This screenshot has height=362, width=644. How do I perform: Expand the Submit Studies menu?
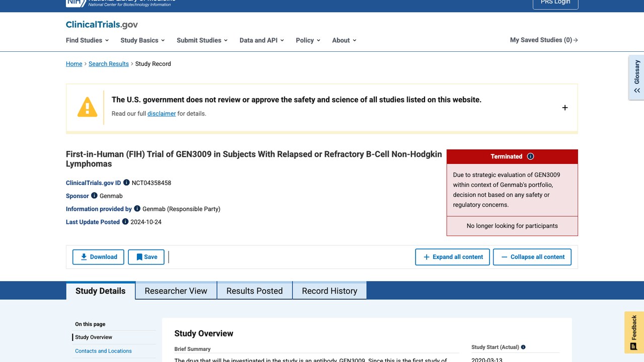(202, 40)
